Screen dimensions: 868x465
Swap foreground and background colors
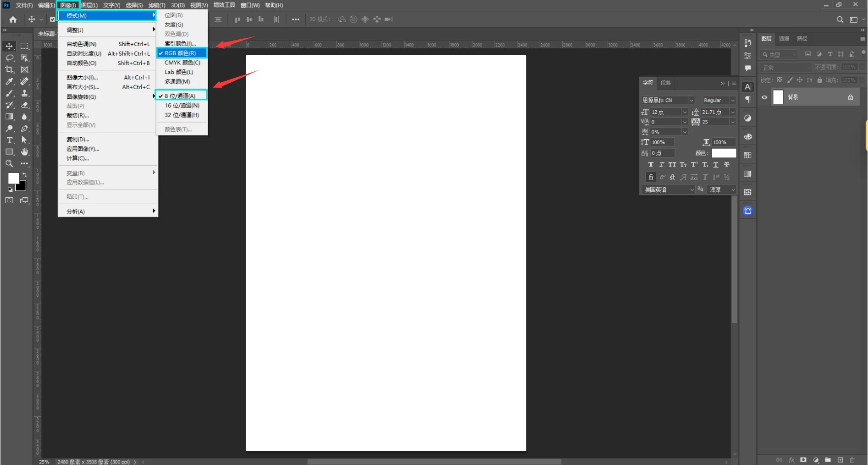coord(24,175)
